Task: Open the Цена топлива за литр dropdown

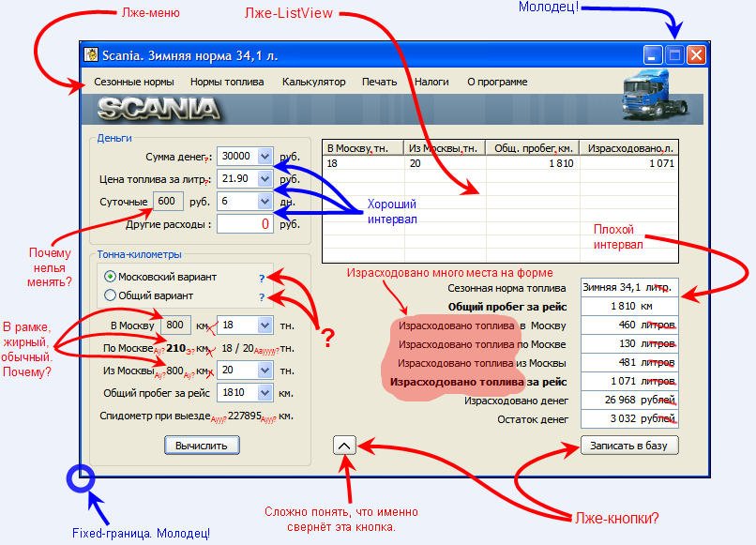Action: 265,179
